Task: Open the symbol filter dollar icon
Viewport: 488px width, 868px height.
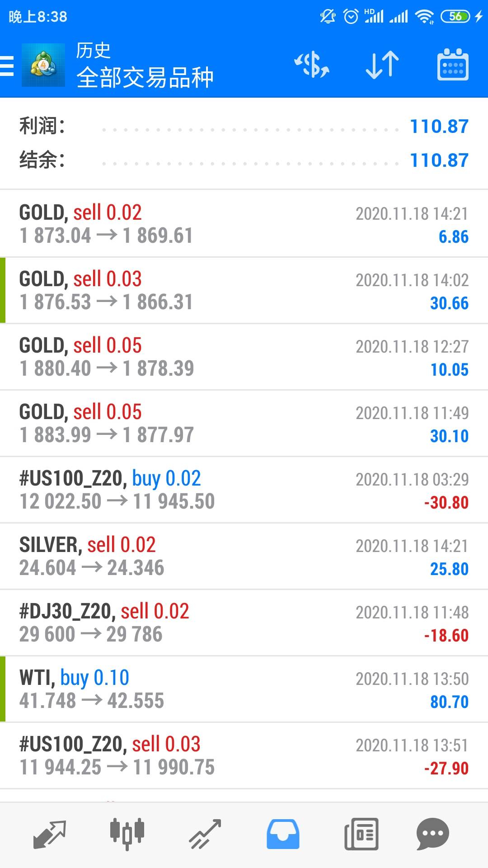Action: tap(312, 65)
